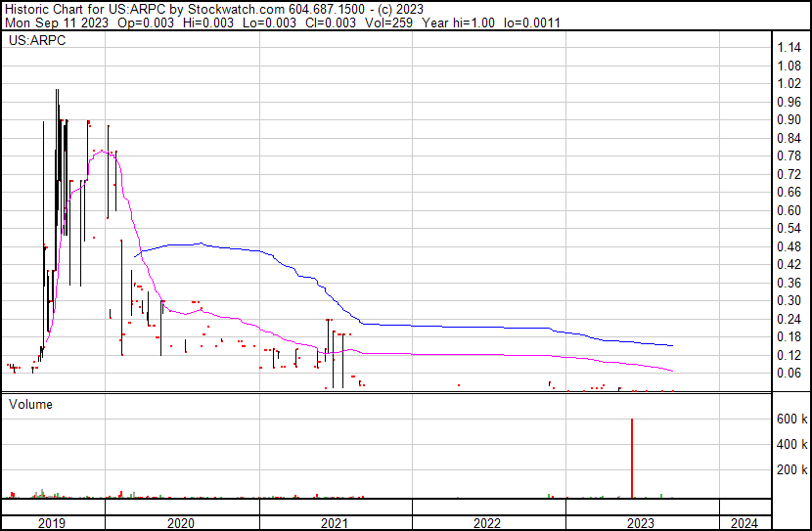
Task: Click the US:ARPC ticker label inside the chart
Action: point(34,42)
